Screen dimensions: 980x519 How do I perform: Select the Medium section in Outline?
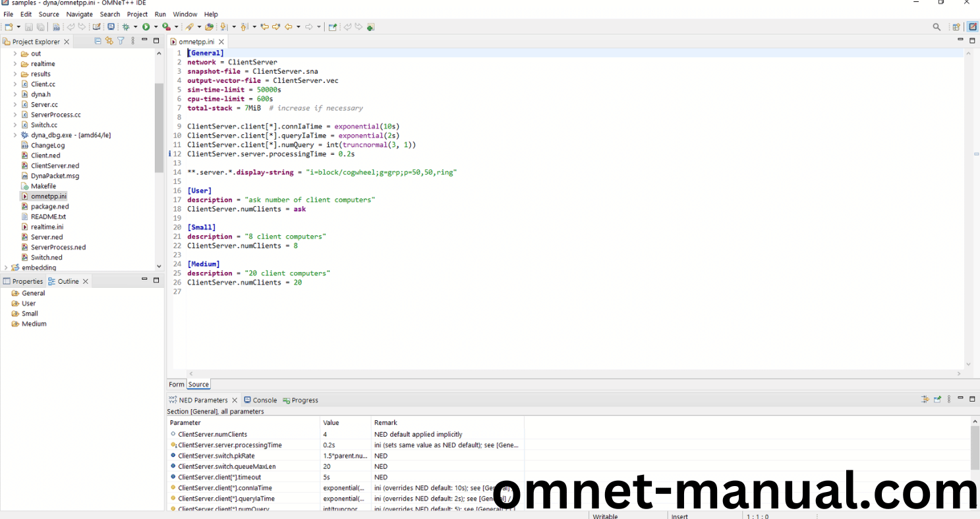click(x=34, y=324)
